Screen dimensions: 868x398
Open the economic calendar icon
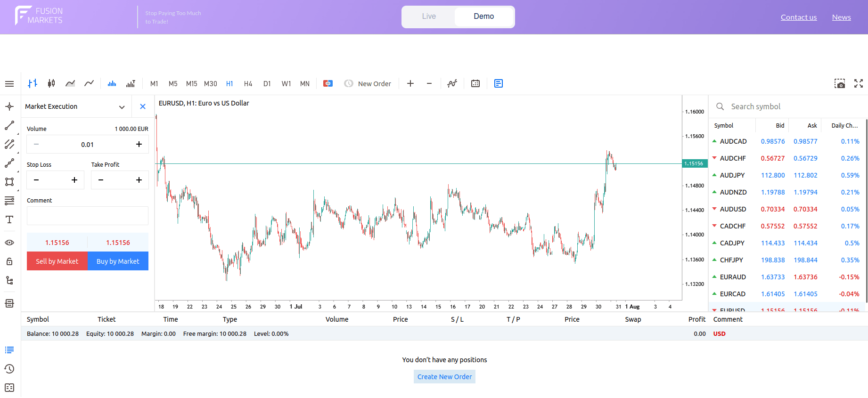475,83
